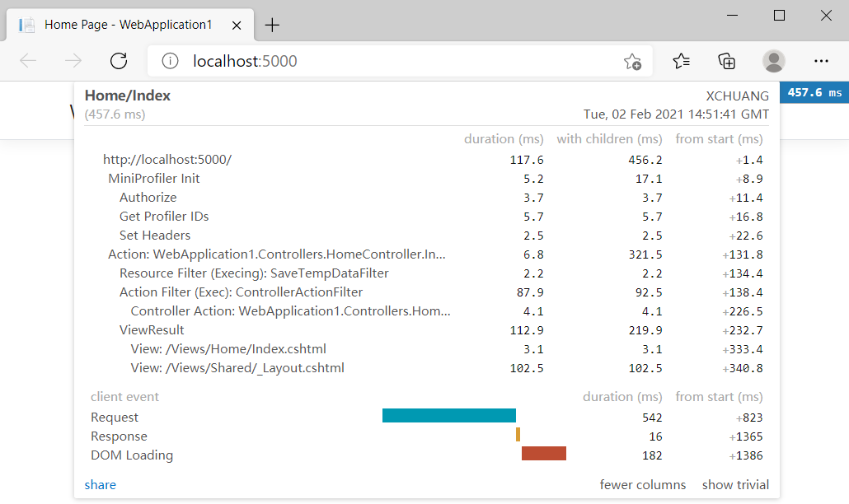
Task: Toggle fewer columns in the profiler
Action: pyautogui.click(x=643, y=484)
